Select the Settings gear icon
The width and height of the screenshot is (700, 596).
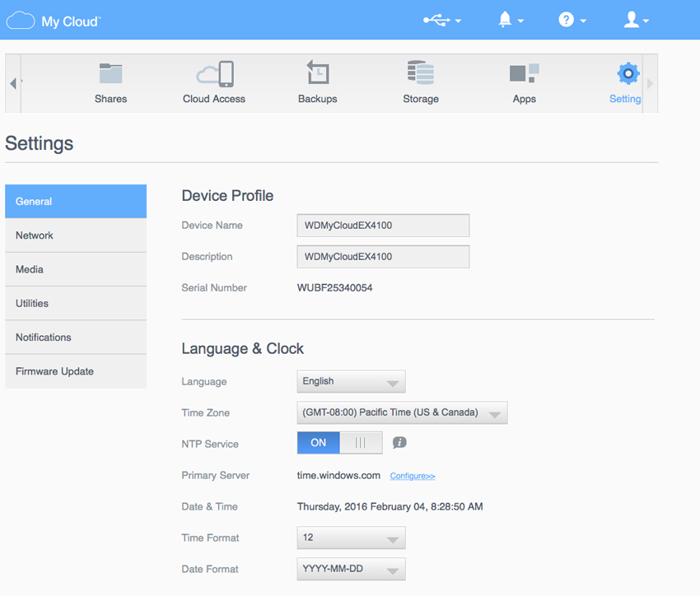[628, 73]
